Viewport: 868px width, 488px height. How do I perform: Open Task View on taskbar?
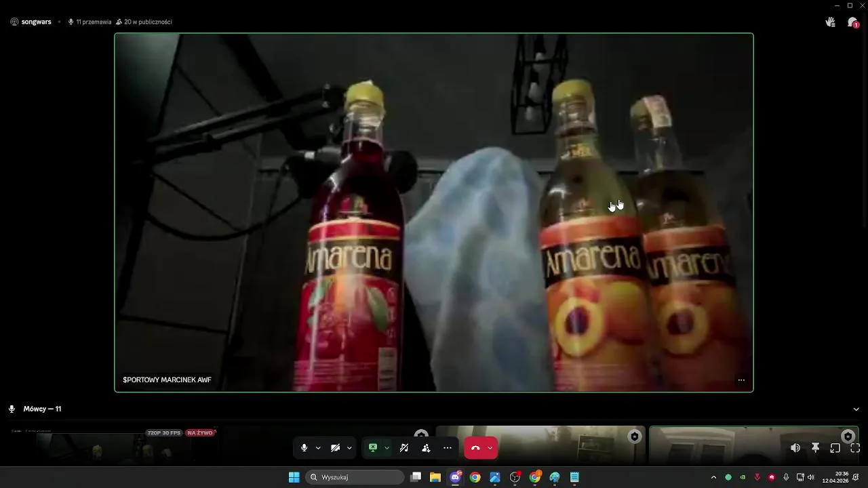click(x=416, y=477)
